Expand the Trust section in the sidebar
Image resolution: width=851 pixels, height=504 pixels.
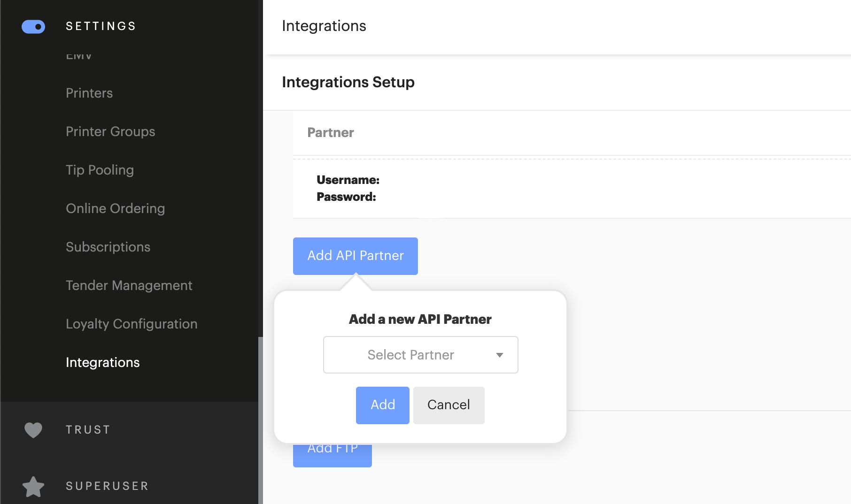pyautogui.click(x=87, y=429)
